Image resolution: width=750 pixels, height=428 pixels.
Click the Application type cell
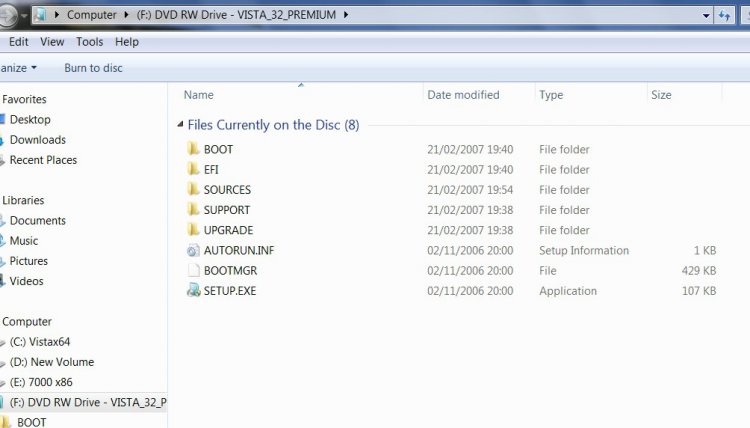pyautogui.click(x=568, y=291)
